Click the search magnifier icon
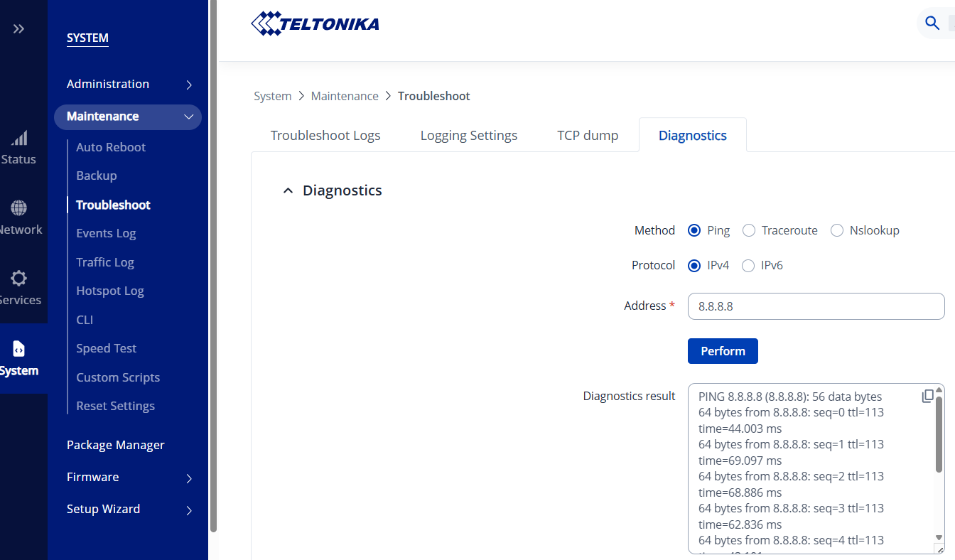Image resolution: width=955 pixels, height=560 pixels. [x=932, y=23]
